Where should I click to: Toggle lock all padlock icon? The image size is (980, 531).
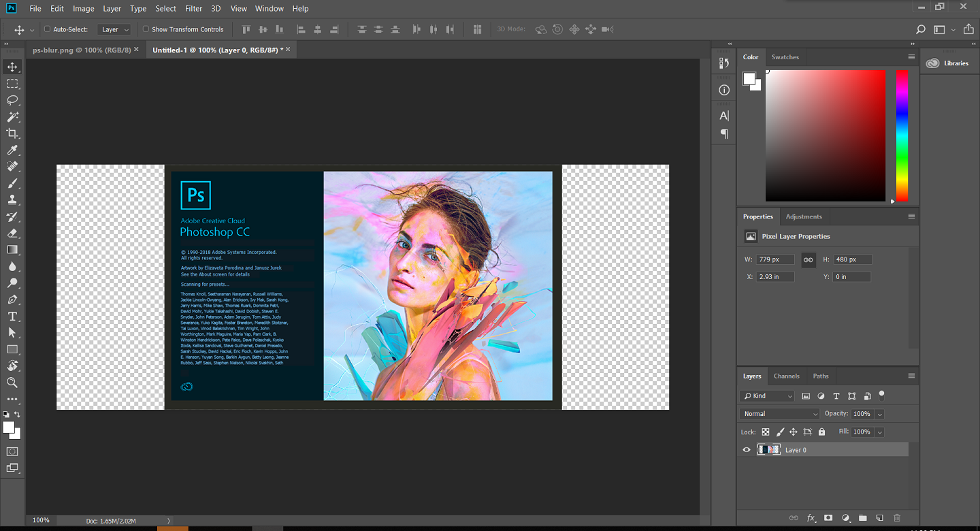pyautogui.click(x=821, y=432)
